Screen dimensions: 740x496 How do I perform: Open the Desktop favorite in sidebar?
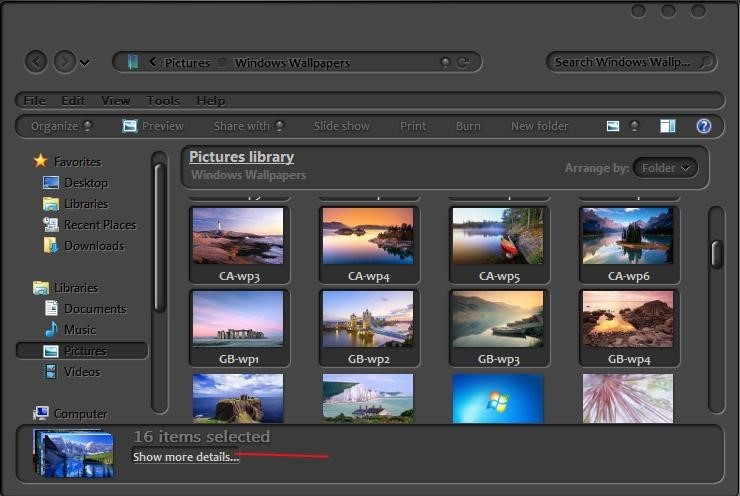[85, 183]
